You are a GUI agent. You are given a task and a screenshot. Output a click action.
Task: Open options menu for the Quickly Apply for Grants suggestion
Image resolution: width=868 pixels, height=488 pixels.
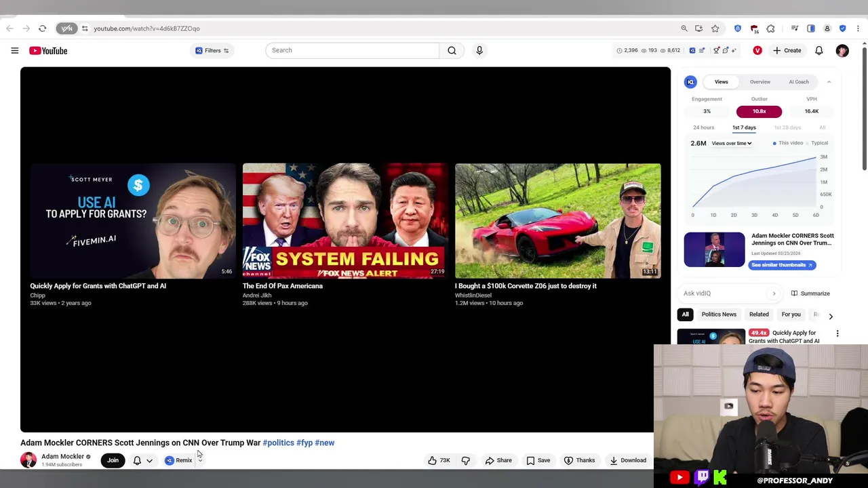pyautogui.click(x=837, y=333)
